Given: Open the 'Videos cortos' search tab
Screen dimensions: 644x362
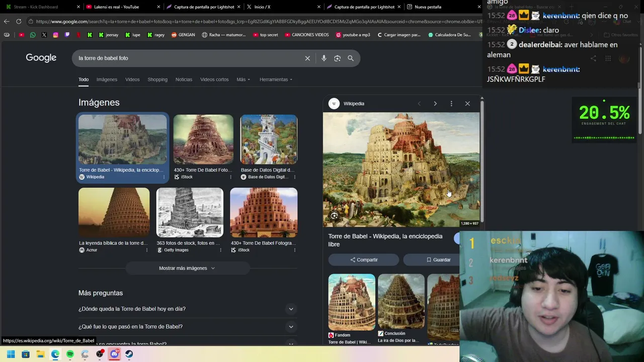Looking at the screenshot, I should pos(214,79).
